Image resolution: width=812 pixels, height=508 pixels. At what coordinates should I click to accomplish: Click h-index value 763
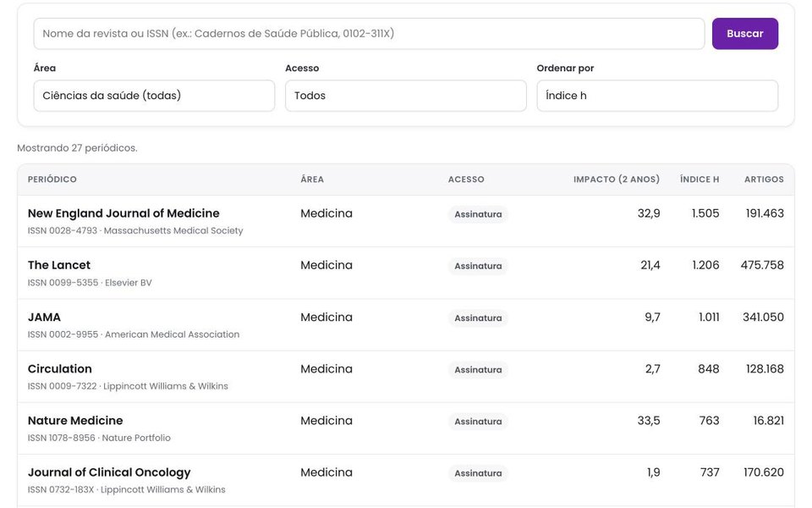(709, 421)
